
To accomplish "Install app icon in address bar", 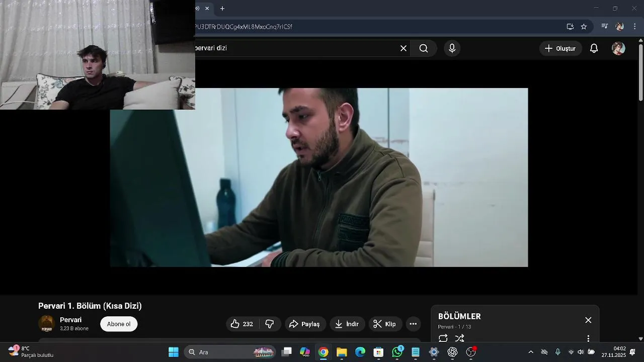I will coord(570,27).
